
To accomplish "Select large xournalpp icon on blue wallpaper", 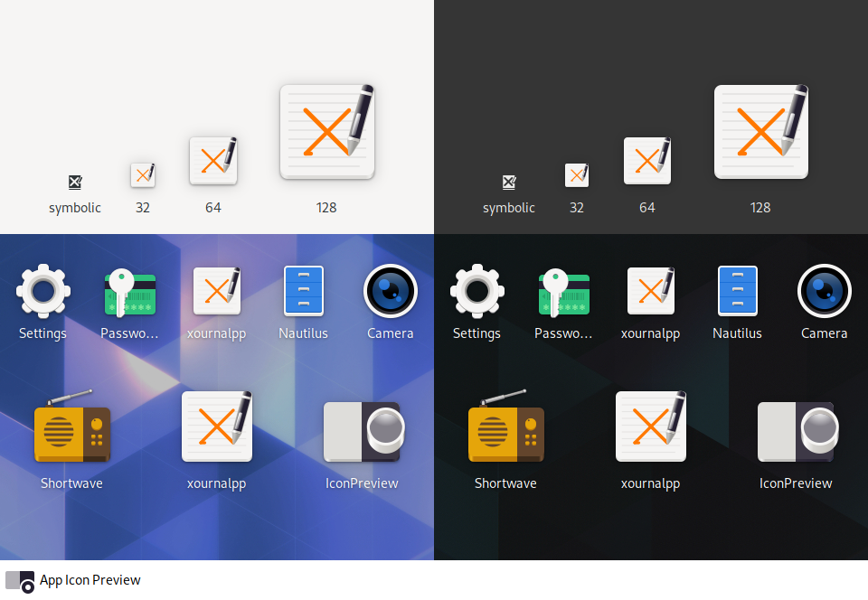I will [217, 426].
